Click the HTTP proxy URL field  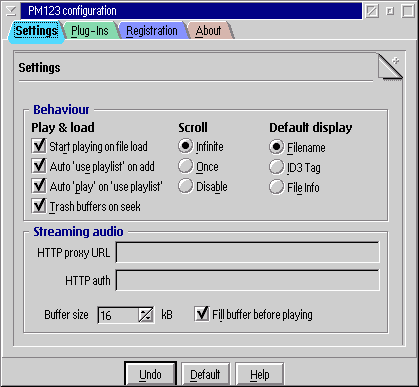tap(248, 252)
